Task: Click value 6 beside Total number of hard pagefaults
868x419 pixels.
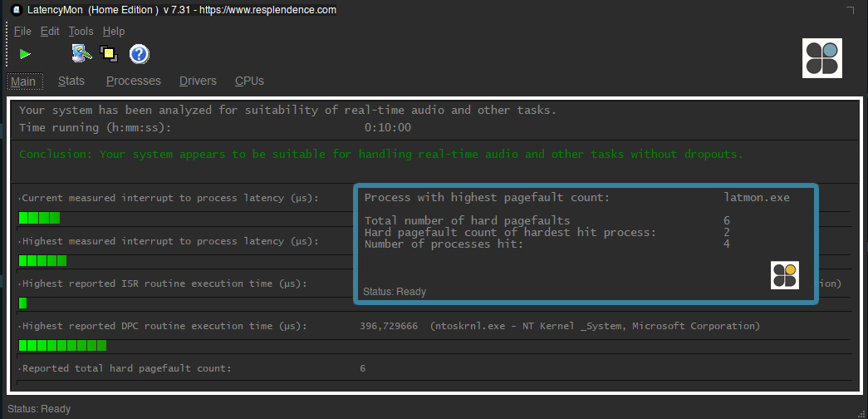Action: (x=727, y=221)
